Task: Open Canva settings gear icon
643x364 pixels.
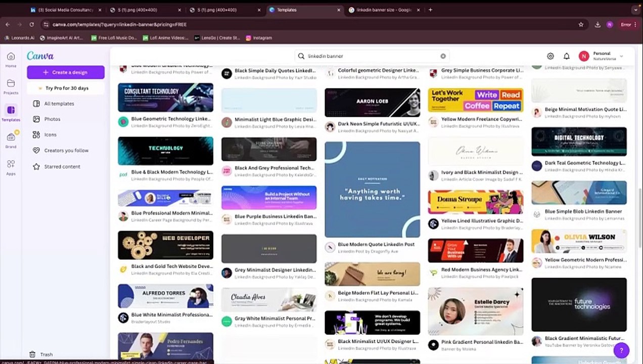Action: 550,56
